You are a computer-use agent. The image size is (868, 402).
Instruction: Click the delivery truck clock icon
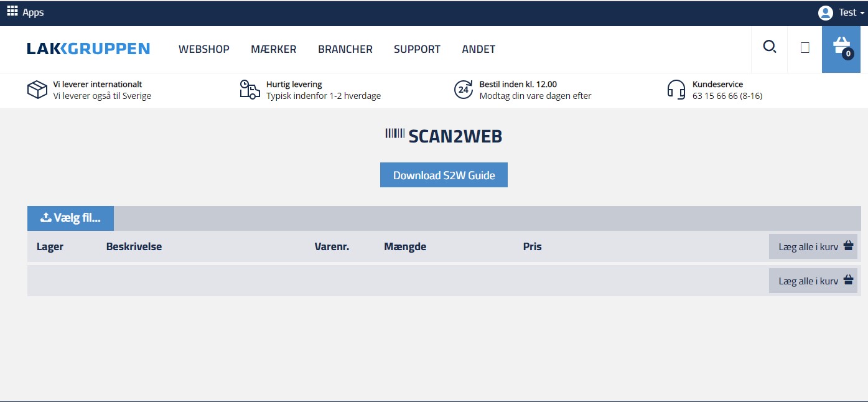pyautogui.click(x=250, y=90)
